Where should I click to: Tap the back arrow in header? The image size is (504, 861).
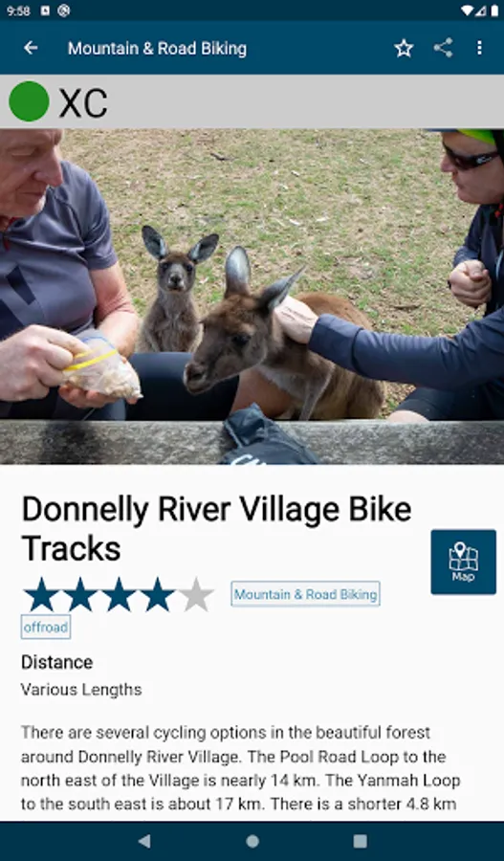(x=31, y=49)
